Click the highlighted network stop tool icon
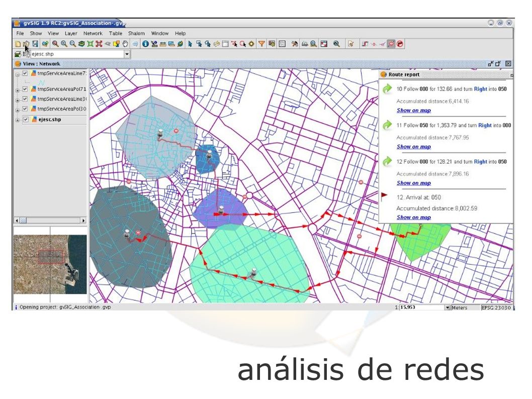 point(391,44)
